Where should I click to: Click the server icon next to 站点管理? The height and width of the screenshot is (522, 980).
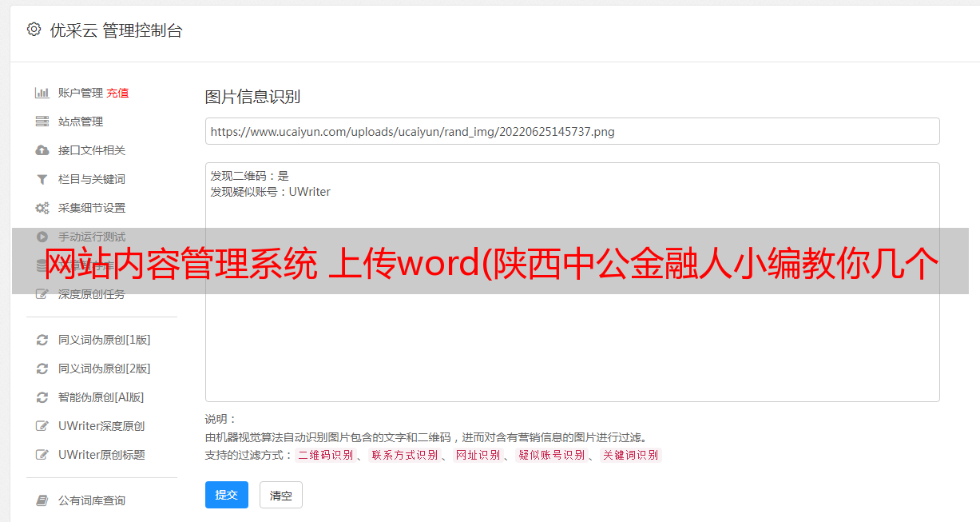coord(42,122)
